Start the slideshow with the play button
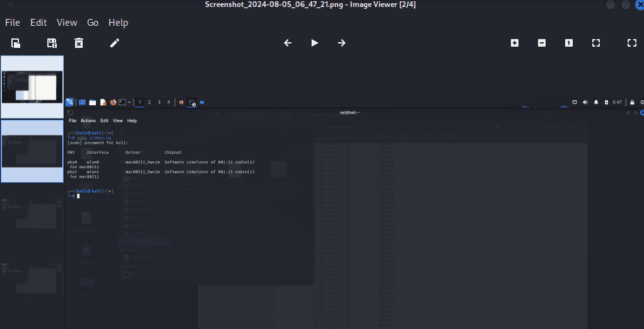The height and width of the screenshot is (329, 644). pos(314,43)
